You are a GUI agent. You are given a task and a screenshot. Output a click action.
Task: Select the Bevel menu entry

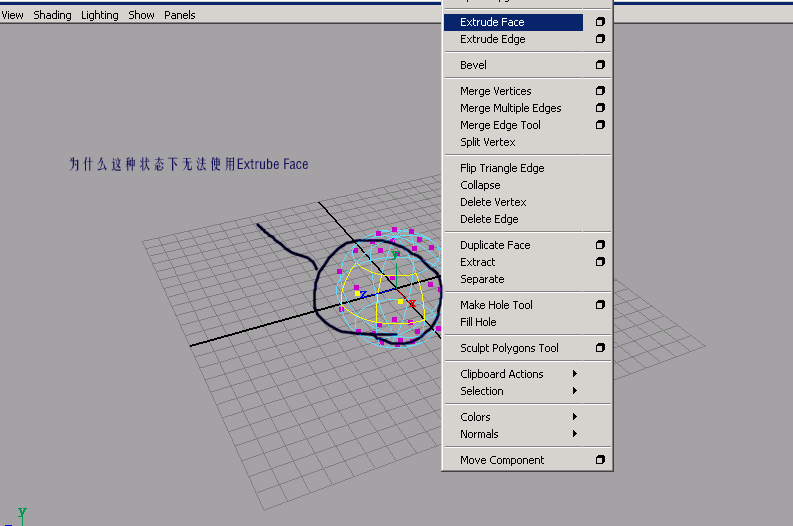(513, 65)
